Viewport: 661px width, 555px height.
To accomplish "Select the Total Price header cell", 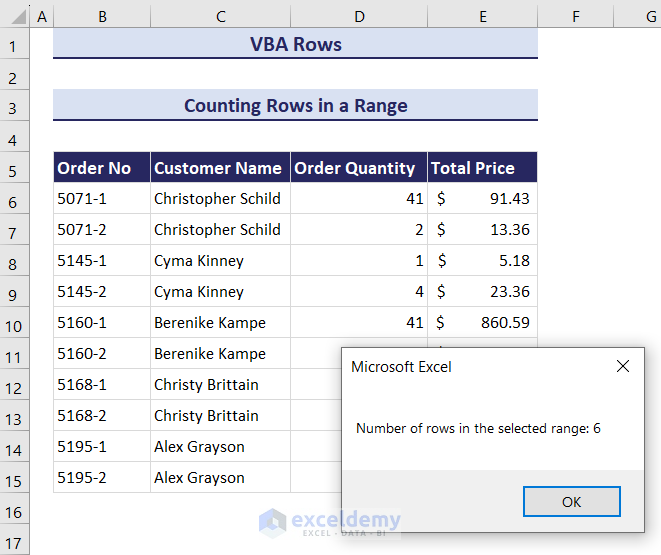I will (483, 168).
